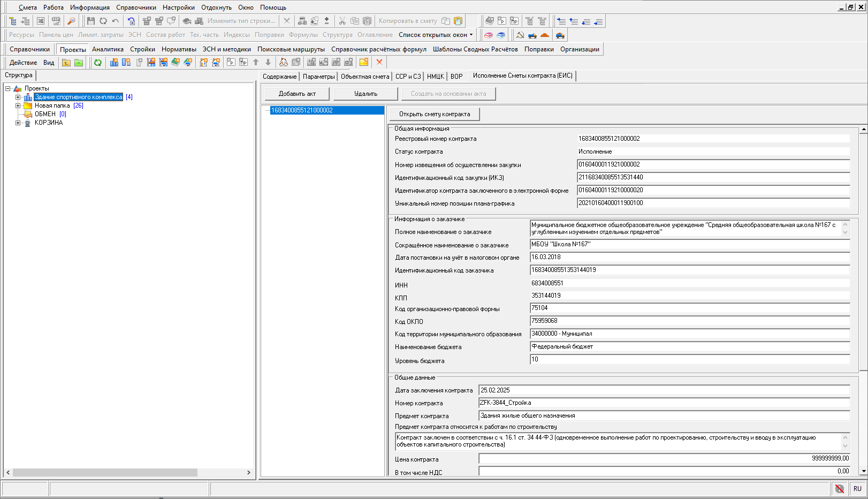Click the 'Добавить акт' button
The height and width of the screenshot is (499, 868).
coord(297,94)
